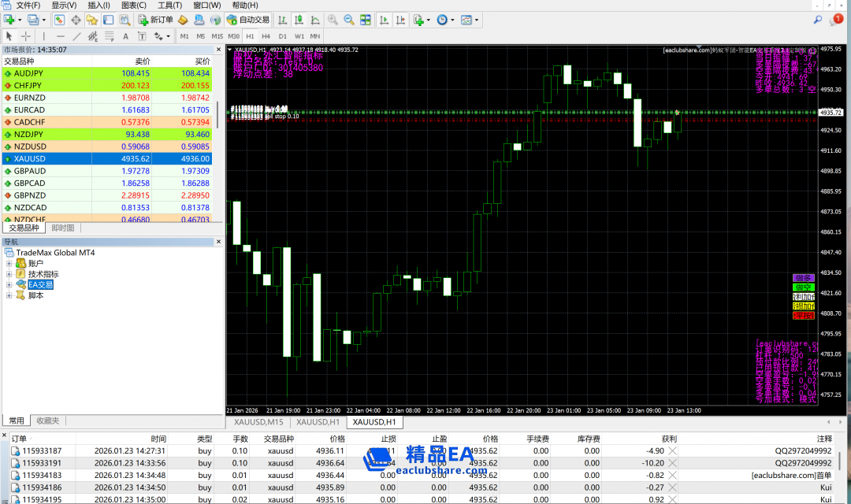Open the 图表(C) charts menu

coord(133,6)
